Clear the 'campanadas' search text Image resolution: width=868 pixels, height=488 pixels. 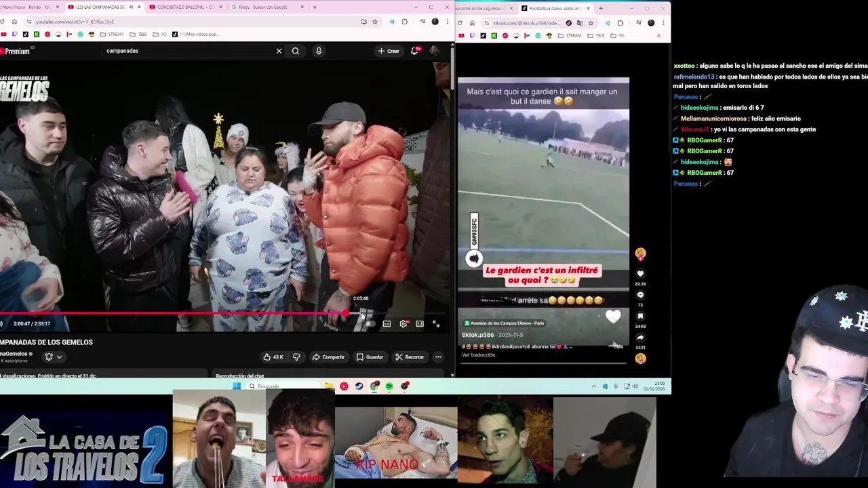point(279,51)
